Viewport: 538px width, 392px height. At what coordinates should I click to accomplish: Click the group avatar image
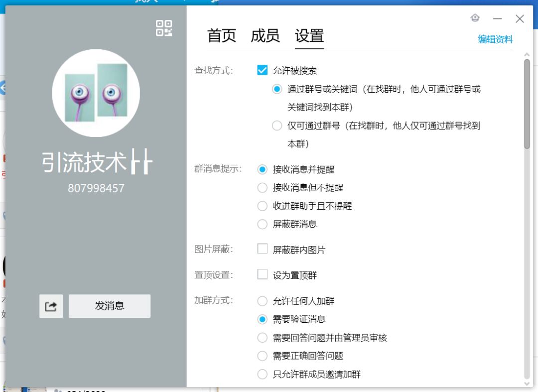(x=96, y=93)
